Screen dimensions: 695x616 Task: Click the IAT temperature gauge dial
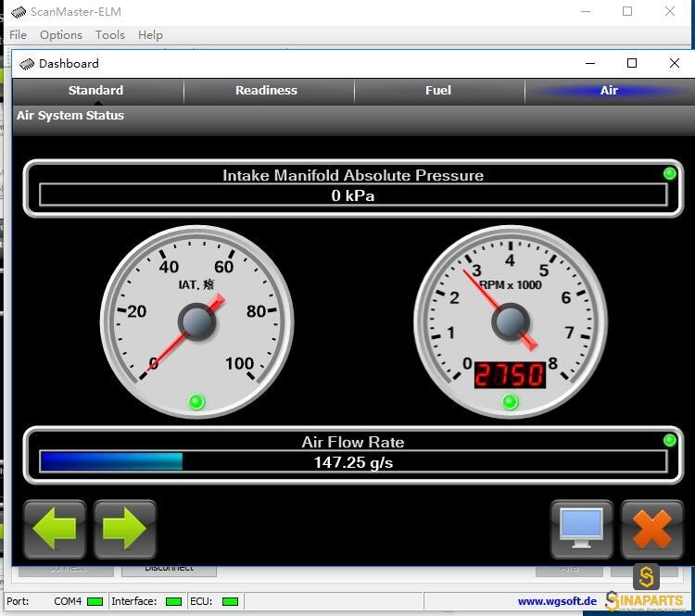[x=196, y=321]
